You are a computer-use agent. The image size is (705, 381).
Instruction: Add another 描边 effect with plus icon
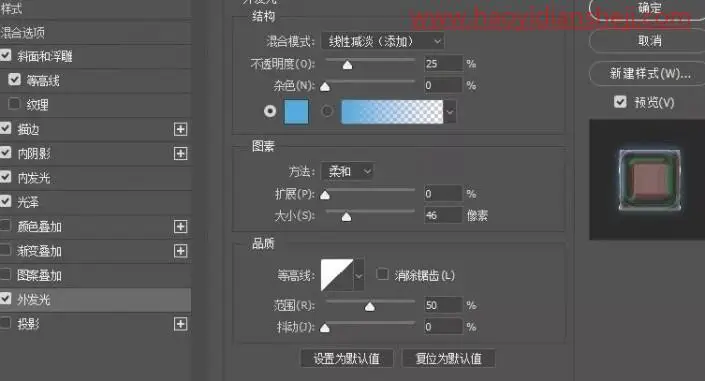pyautogui.click(x=180, y=130)
